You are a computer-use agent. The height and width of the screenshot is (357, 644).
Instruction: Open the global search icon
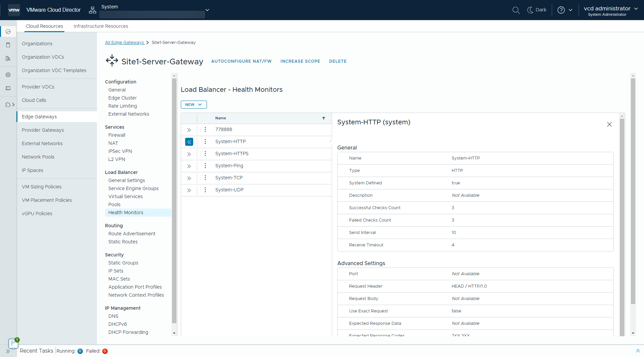516,10
